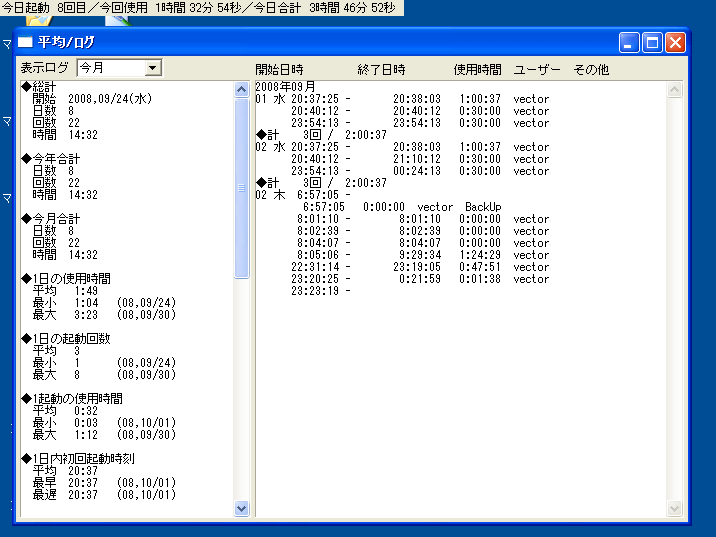
Task: Select the 02 水 20:37:25 log row
Action: 402,147
